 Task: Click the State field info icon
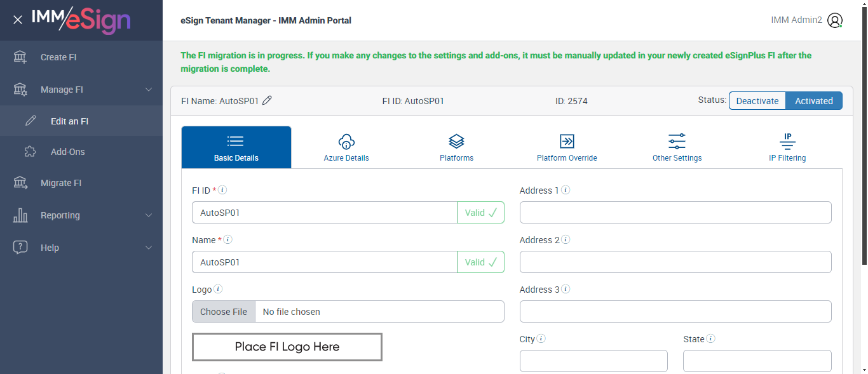[711, 338]
